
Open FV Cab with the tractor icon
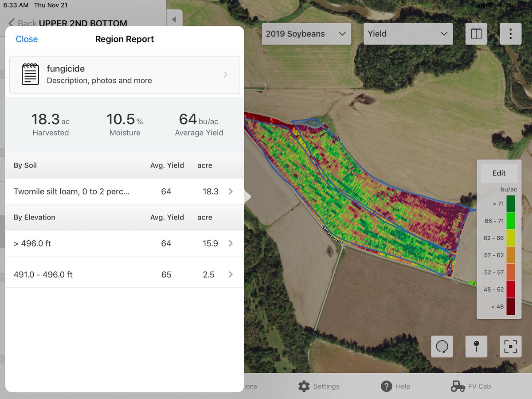point(471,386)
